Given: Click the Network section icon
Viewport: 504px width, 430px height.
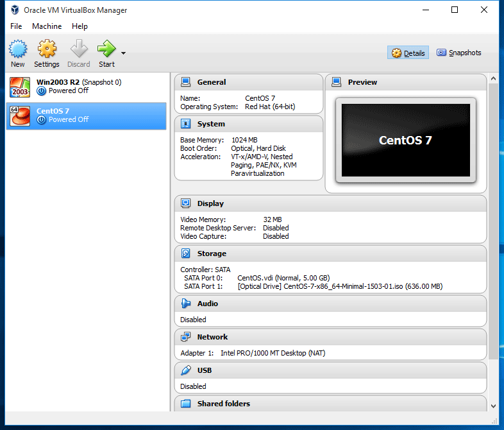Looking at the screenshot, I should point(186,337).
